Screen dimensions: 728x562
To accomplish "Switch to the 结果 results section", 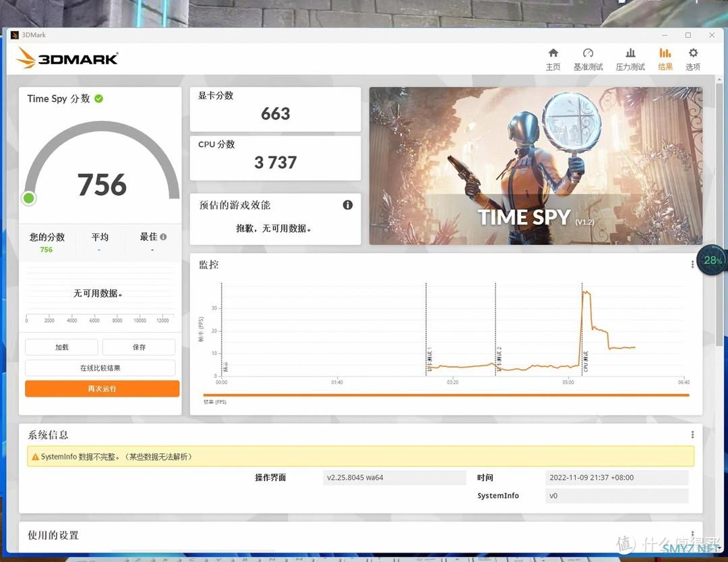I will 665,59.
